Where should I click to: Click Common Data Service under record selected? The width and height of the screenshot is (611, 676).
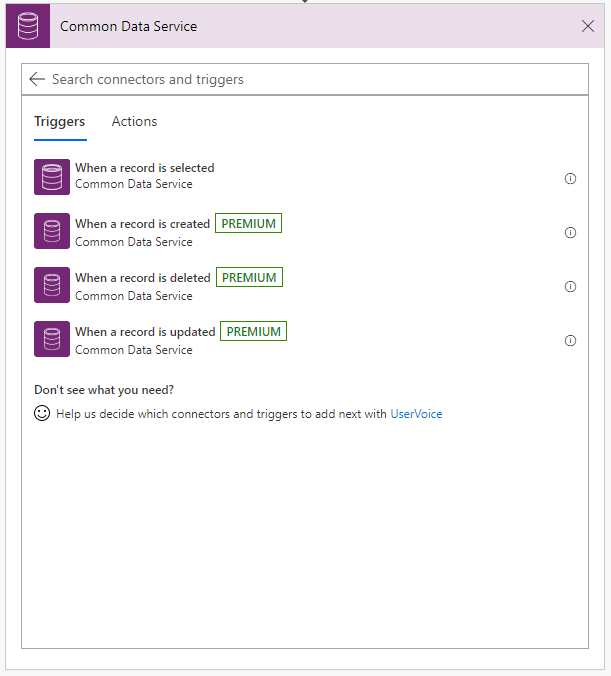coord(134,184)
